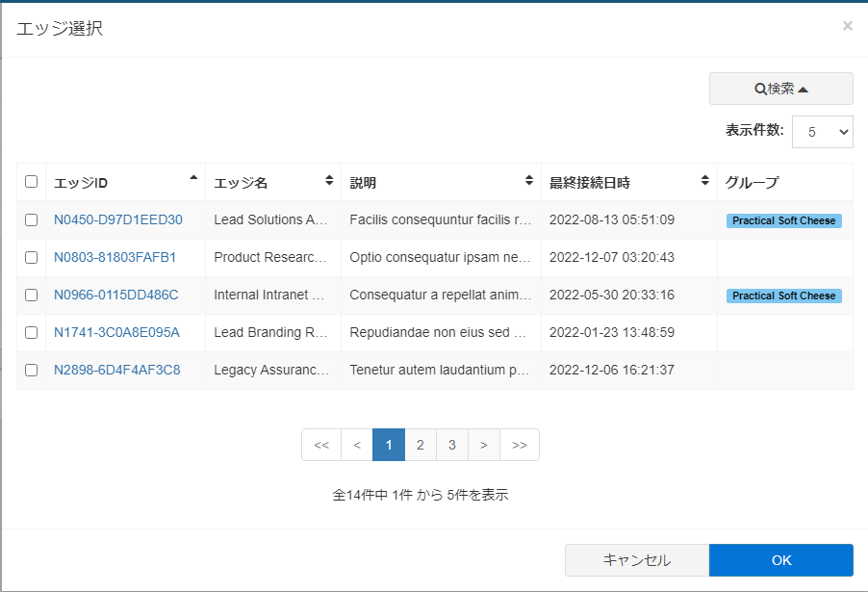Confirm selection with OK button
This screenshot has width=868, height=592.
(x=780, y=560)
